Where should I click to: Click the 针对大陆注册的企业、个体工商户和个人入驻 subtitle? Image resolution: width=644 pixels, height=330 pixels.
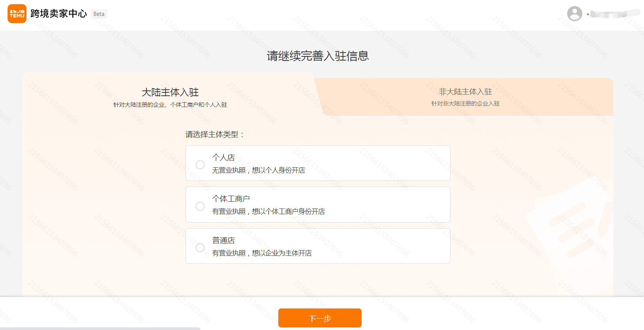pos(170,105)
